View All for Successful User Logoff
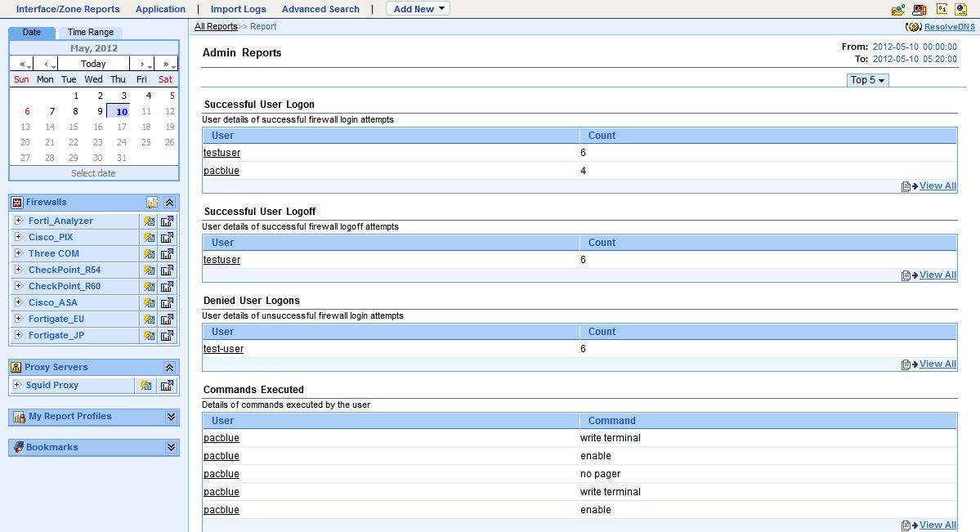Image resolution: width=980 pixels, height=532 pixels. (x=937, y=275)
